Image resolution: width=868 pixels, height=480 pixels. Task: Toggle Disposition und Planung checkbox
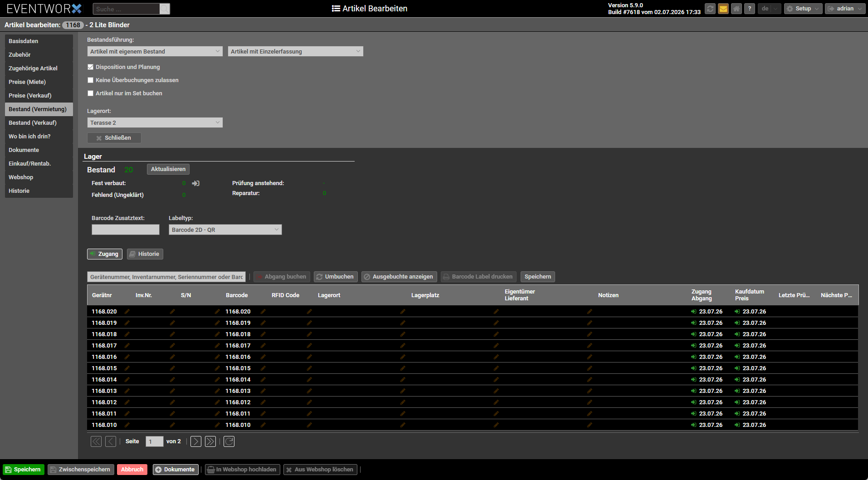coord(90,67)
